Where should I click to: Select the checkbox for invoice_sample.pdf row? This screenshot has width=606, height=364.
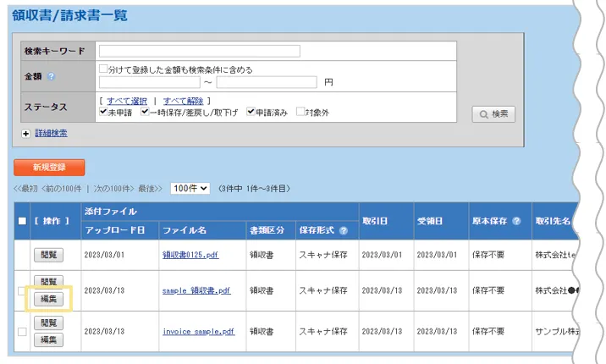tap(22, 332)
